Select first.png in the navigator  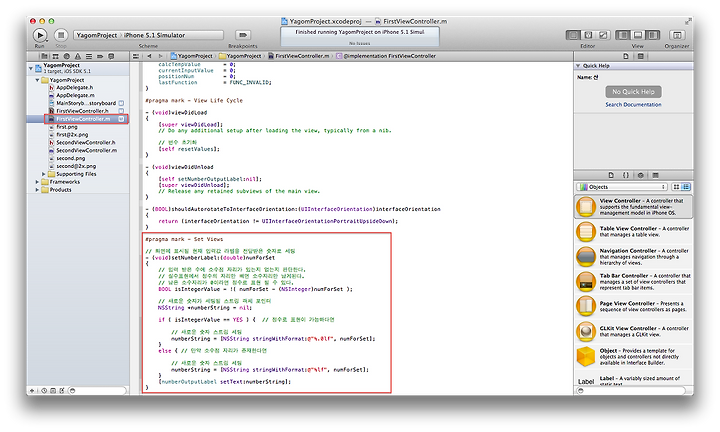pos(67,127)
